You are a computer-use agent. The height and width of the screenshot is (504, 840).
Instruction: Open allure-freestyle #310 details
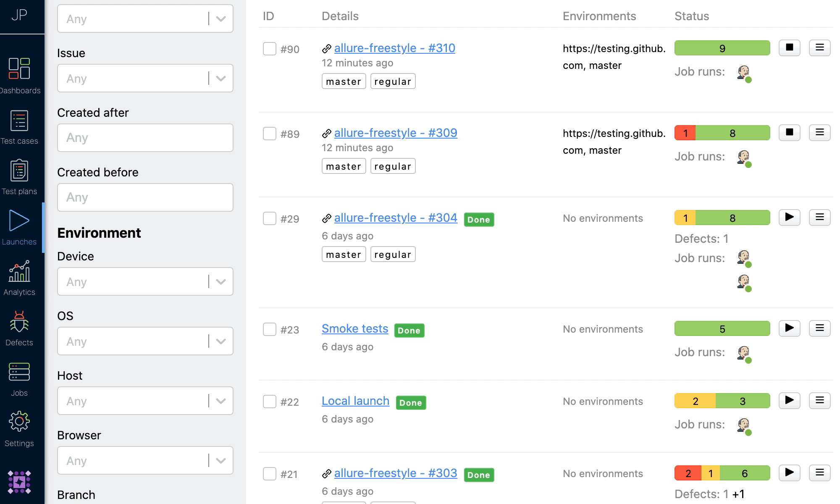395,48
